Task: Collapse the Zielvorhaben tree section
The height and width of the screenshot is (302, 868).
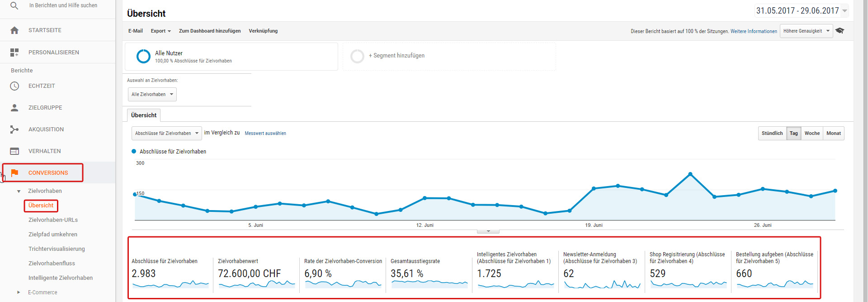Action: tap(19, 191)
